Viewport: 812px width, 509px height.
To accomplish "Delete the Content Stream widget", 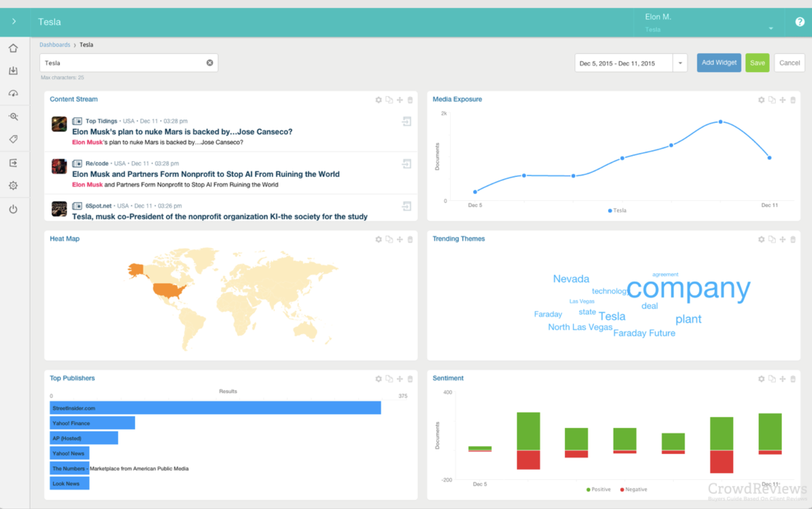I will 410,100.
